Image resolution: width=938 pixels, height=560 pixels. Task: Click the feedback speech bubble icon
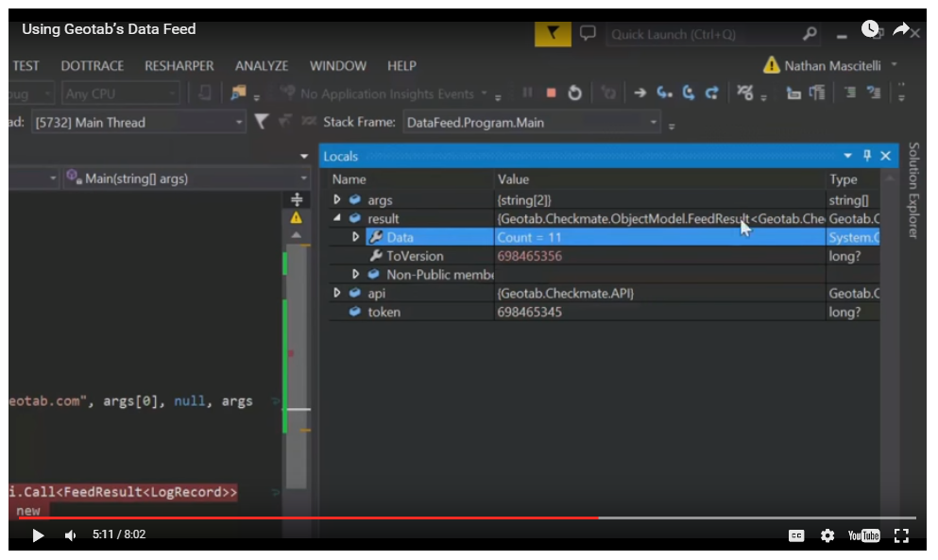click(588, 34)
